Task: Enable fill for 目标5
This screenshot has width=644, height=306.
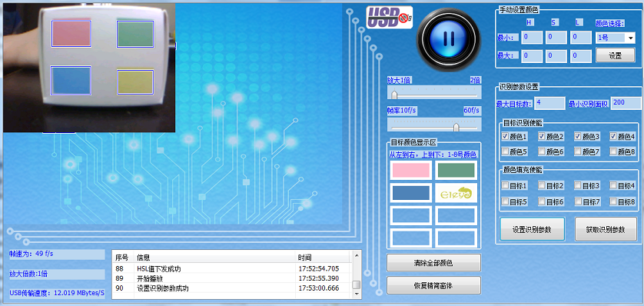Action: pos(505,201)
